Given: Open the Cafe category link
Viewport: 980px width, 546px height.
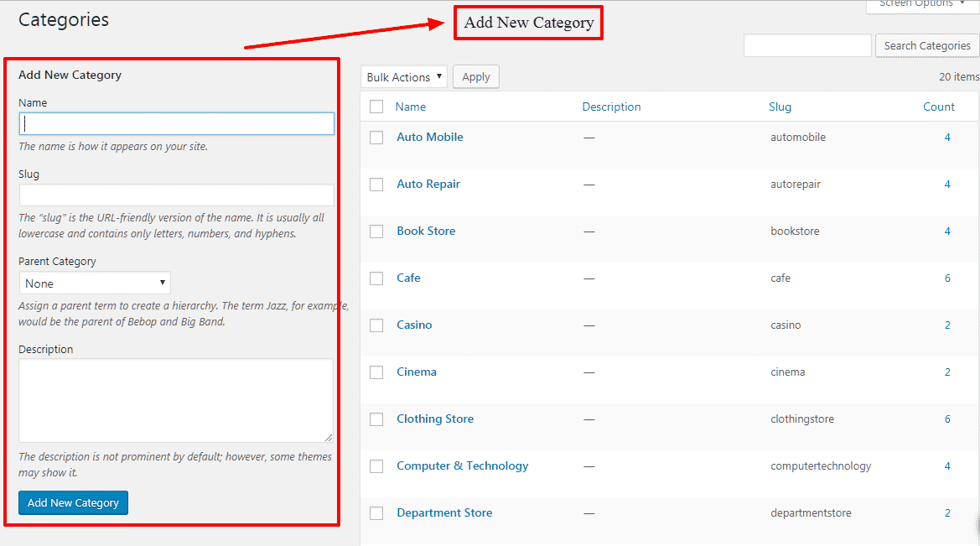Looking at the screenshot, I should 409,278.
